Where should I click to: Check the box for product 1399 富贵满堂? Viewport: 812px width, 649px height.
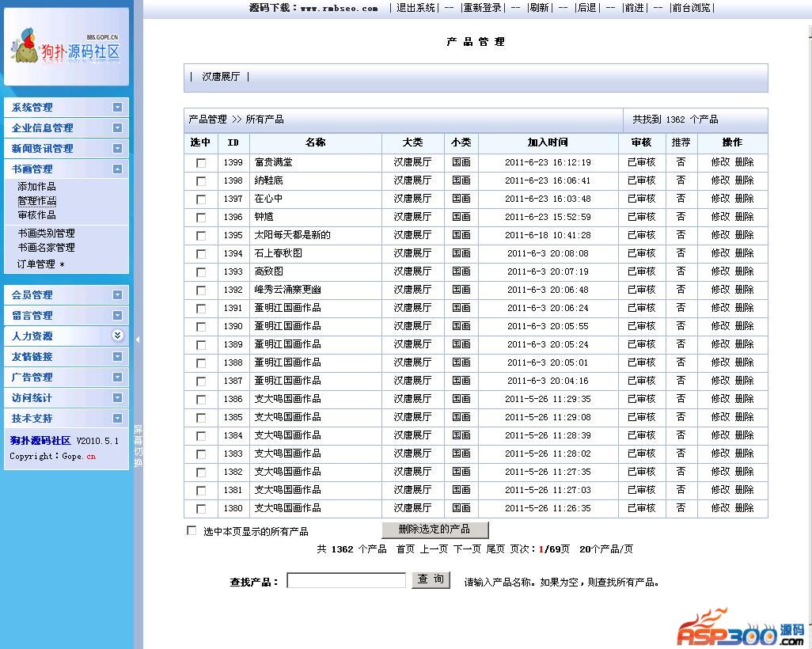coord(201,163)
